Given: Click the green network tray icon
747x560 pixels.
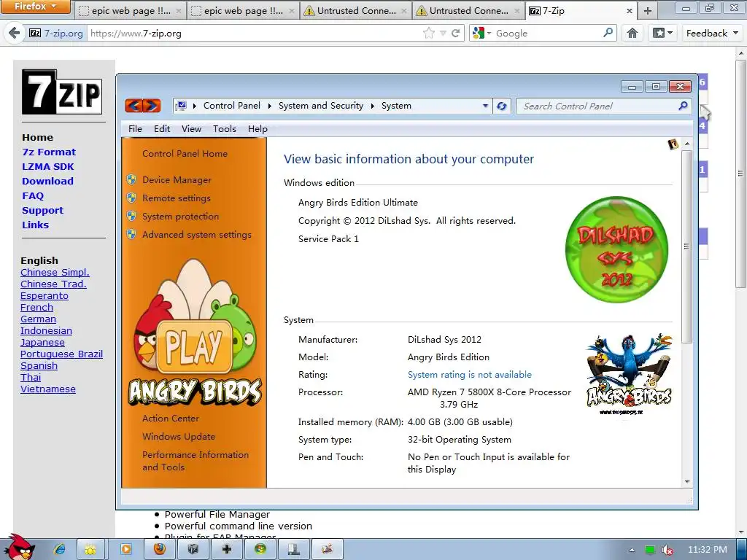Looking at the screenshot, I should pyautogui.click(x=650, y=550).
